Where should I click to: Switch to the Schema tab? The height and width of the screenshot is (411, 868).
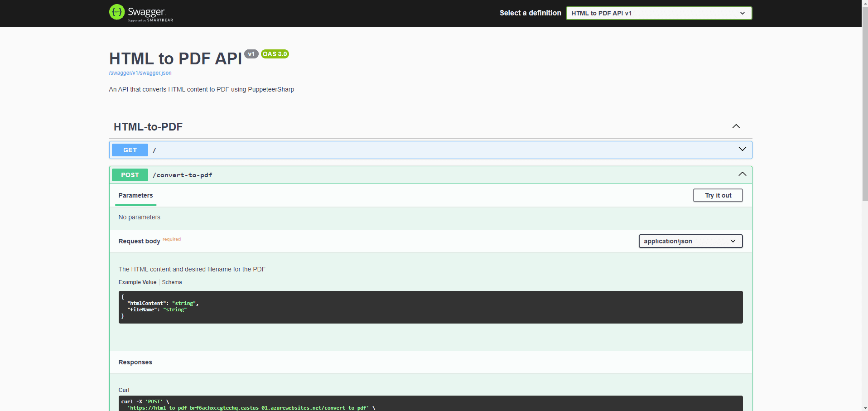pyautogui.click(x=172, y=282)
